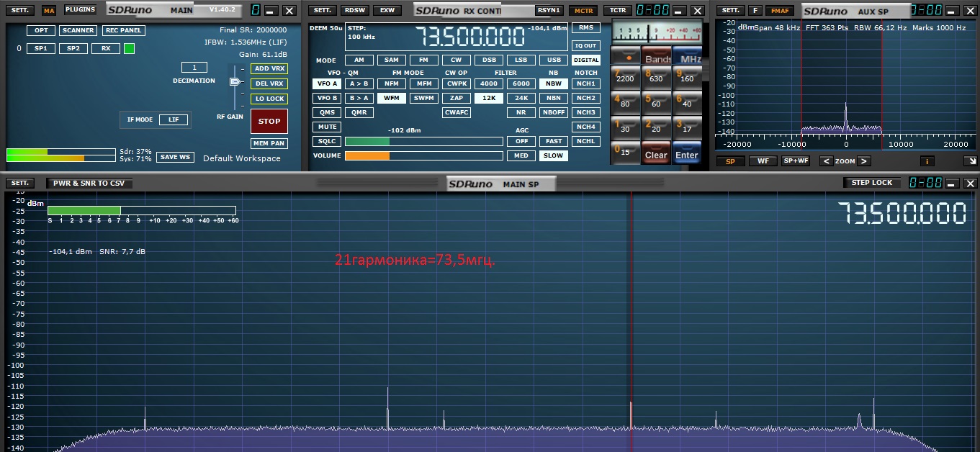Click the STEP 100 kHz tuning step field
980x452 pixels.
point(362,32)
